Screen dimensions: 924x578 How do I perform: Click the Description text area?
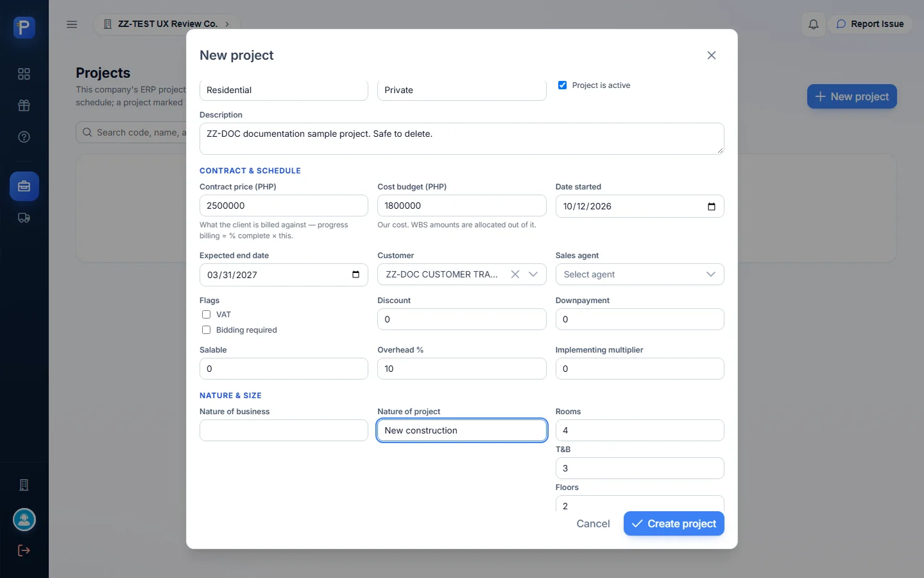(462, 139)
